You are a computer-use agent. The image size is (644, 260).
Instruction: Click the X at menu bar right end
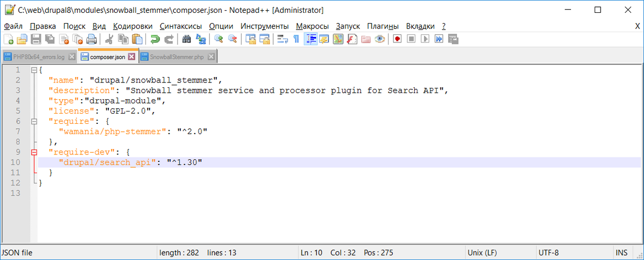636,26
